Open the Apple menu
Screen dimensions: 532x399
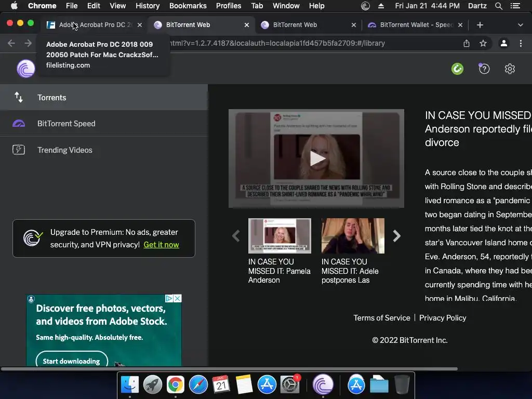14,6
